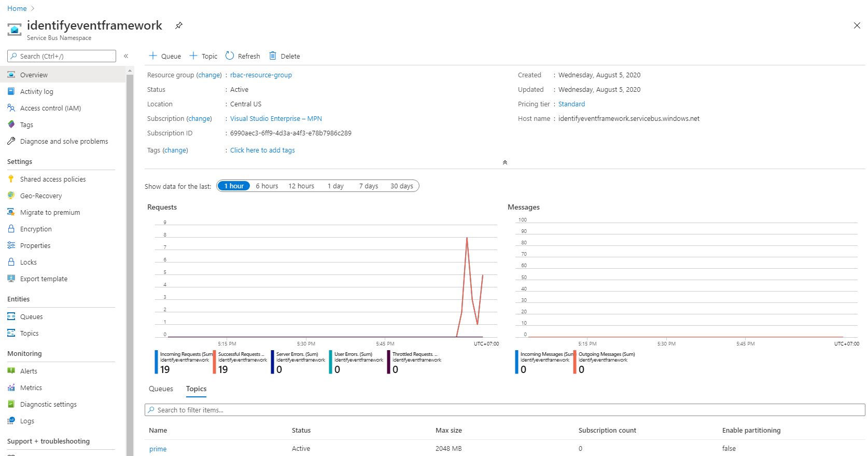This screenshot has width=868, height=456.
Task: Collapse the essentials section chevron
Action: click(x=505, y=162)
